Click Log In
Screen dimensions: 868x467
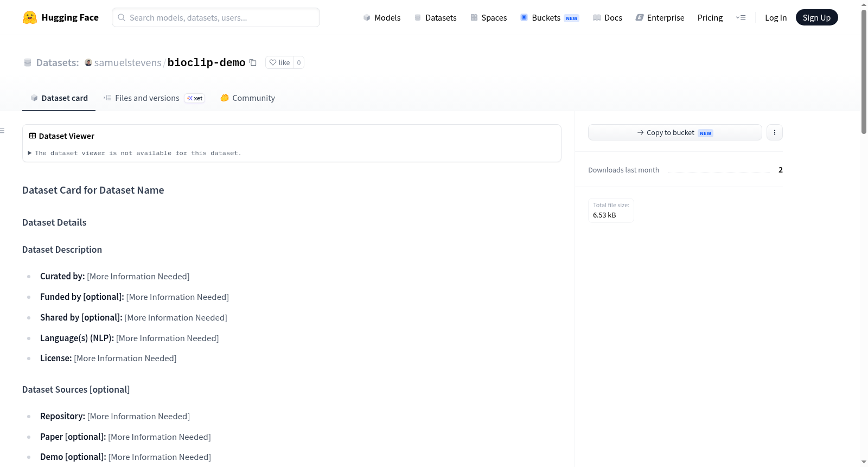(776, 17)
